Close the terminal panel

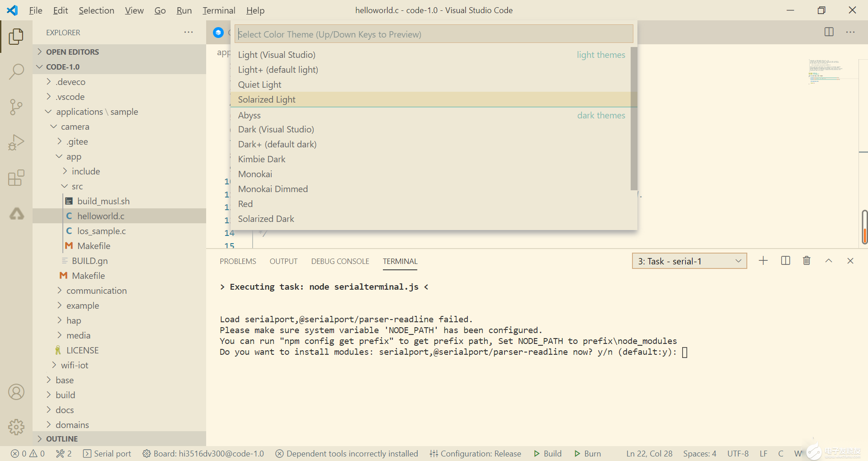pyautogui.click(x=850, y=261)
